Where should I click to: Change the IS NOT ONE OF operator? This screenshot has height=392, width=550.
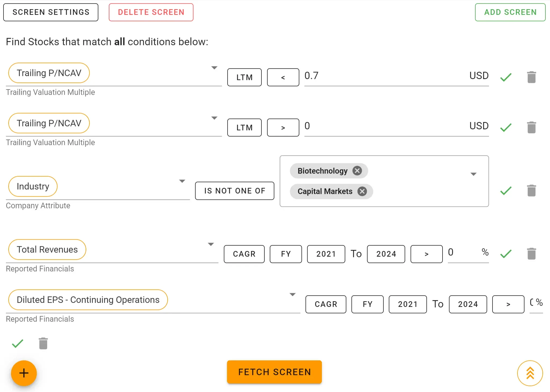[x=235, y=191]
